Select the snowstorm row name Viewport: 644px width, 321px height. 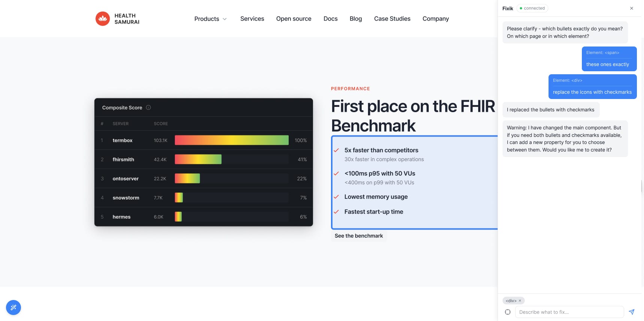click(x=126, y=198)
